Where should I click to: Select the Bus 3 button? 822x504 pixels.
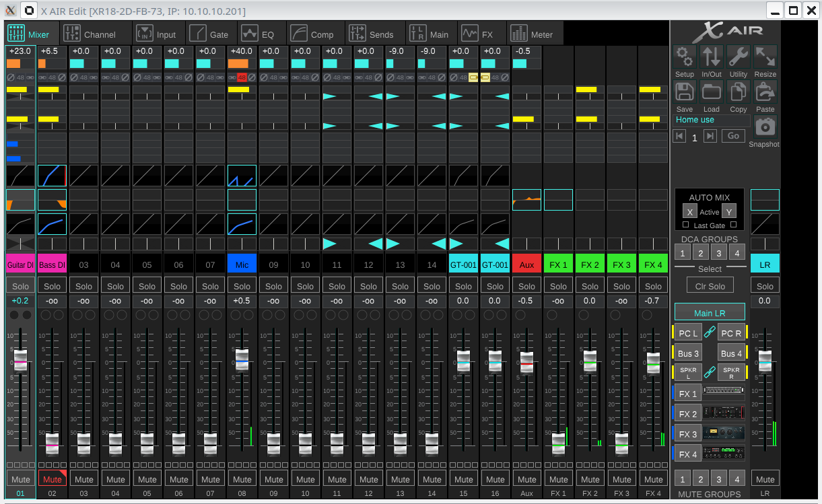pyautogui.click(x=689, y=353)
